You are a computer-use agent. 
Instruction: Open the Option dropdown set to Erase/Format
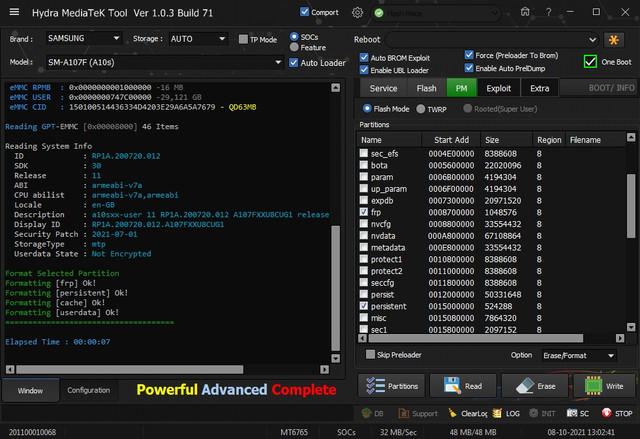[x=578, y=355]
